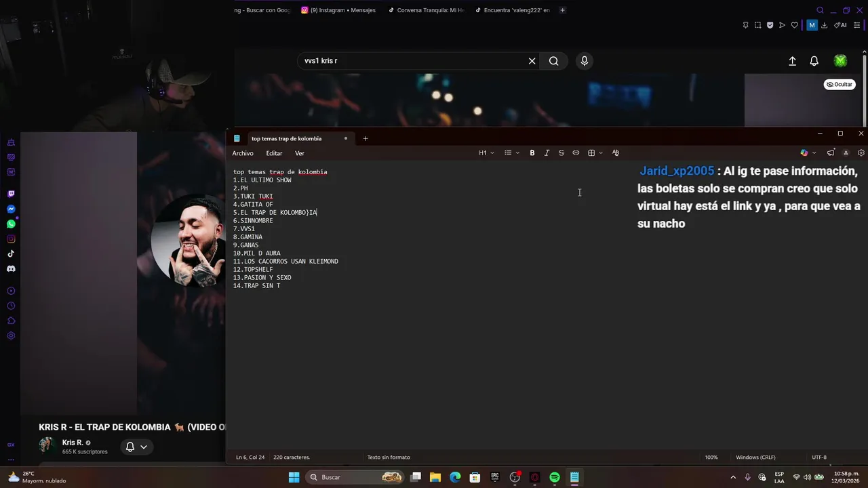Open YouTube upload/create icon
Image resolution: width=868 pixels, height=488 pixels.
792,61
